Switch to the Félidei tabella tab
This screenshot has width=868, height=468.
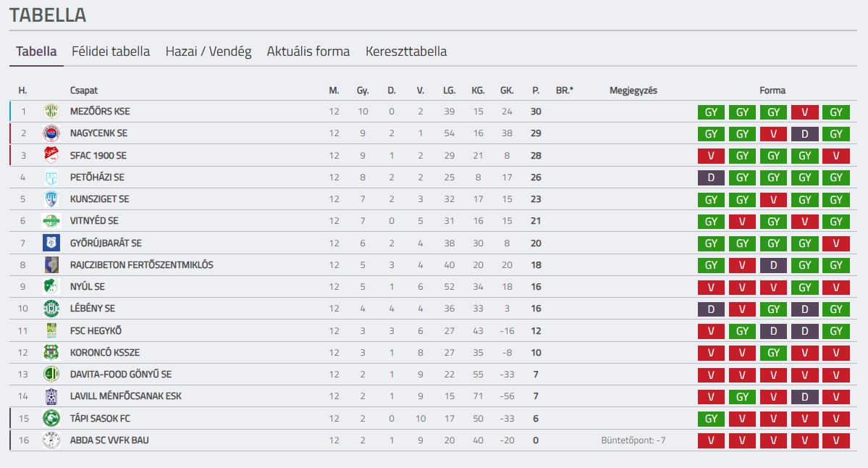(x=111, y=51)
